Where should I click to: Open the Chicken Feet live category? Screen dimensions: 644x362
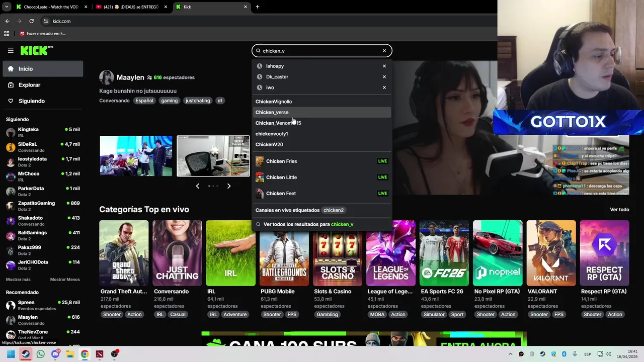point(322,194)
